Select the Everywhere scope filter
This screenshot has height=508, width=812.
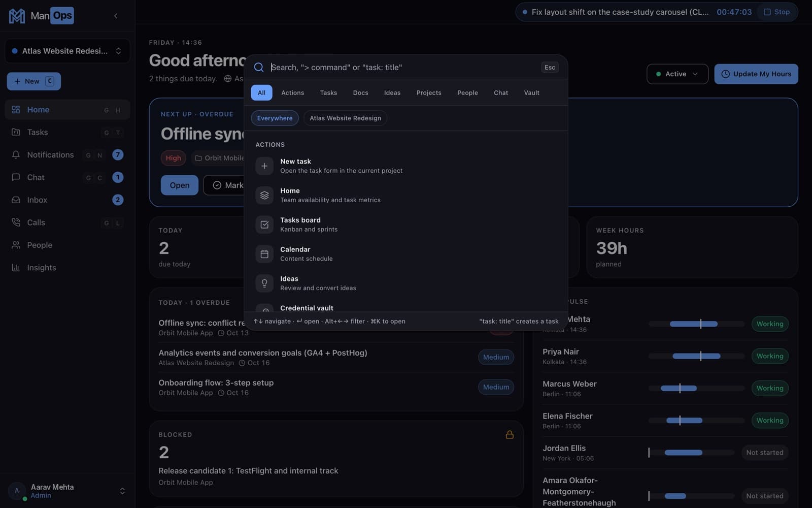point(275,118)
